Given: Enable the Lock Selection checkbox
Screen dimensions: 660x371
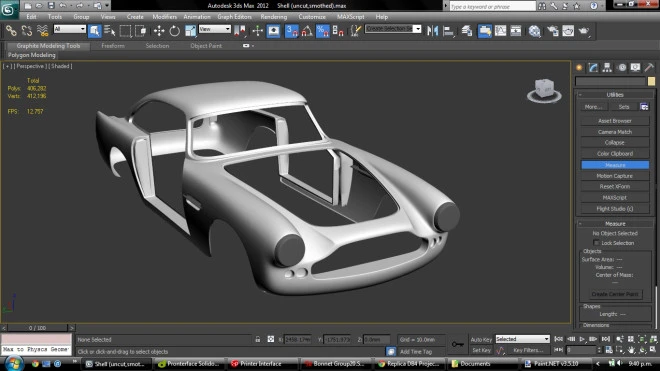Looking at the screenshot, I should coord(596,243).
